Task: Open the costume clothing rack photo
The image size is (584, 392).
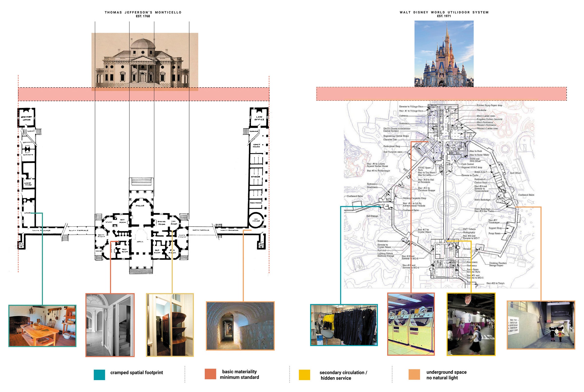Action: click(x=344, y=325)
